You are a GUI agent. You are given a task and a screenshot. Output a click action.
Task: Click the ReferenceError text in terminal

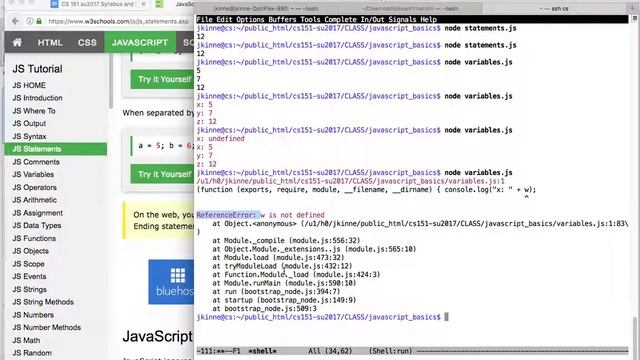[x=227, y=215]
